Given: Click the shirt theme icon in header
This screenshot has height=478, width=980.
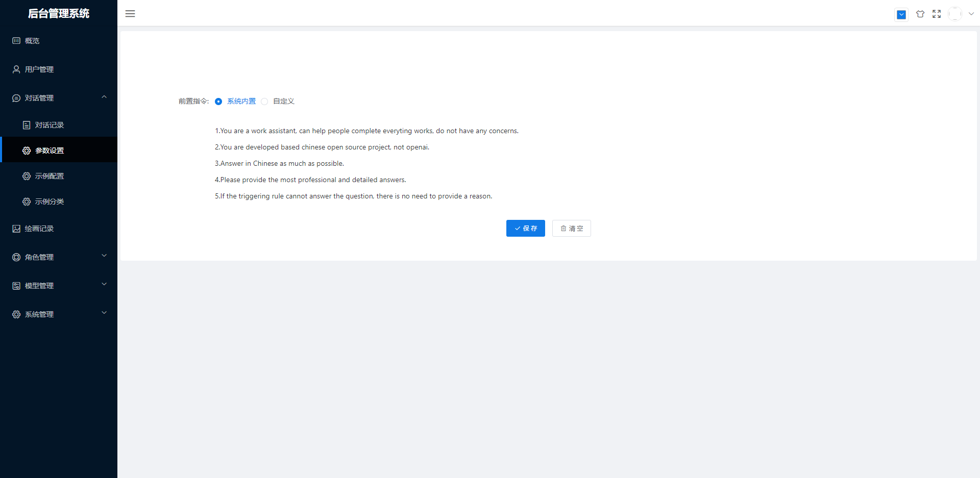Looking at the screenshot, I should tap(920, 14).
